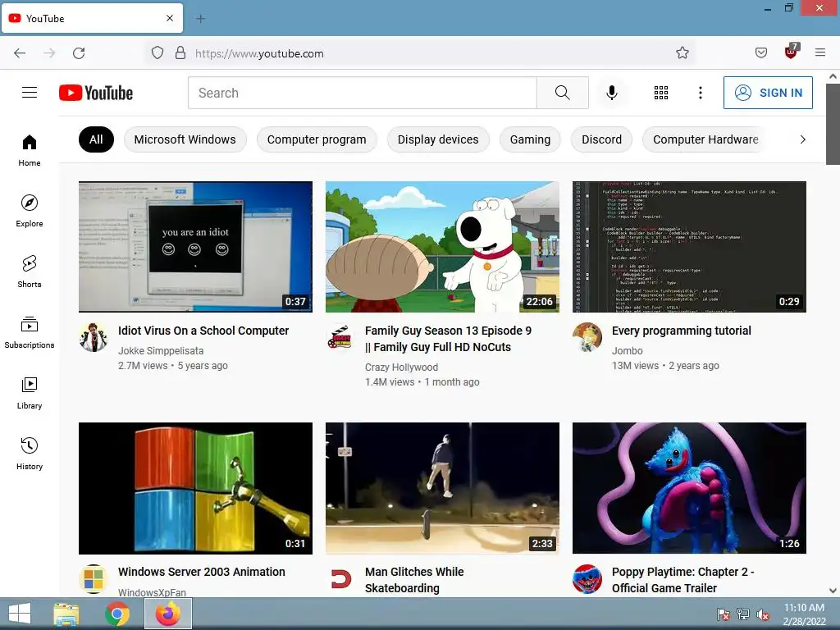
Task: Open Jombo channel avatar
Action: pyautogui.click(x=587, y=337)
